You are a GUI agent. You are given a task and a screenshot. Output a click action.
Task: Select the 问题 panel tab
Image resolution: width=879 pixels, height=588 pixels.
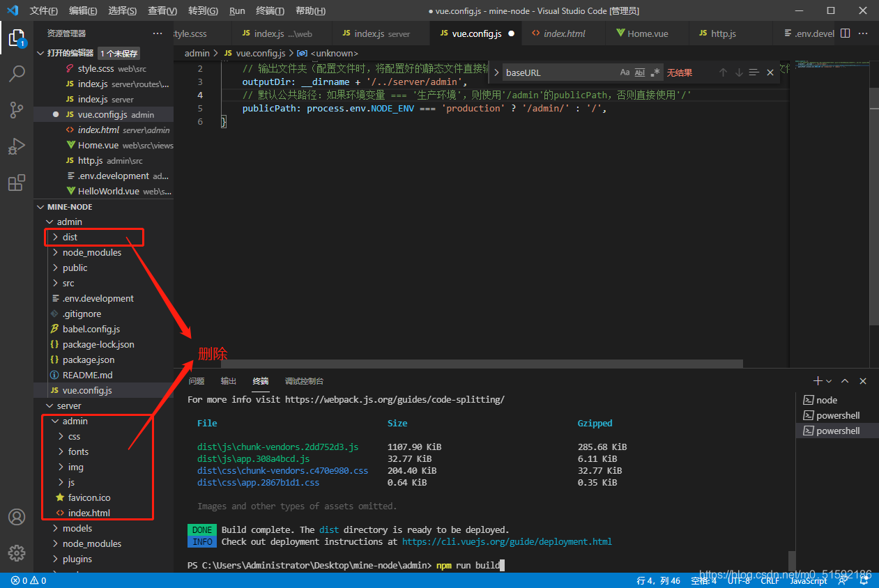pos(197,381)
